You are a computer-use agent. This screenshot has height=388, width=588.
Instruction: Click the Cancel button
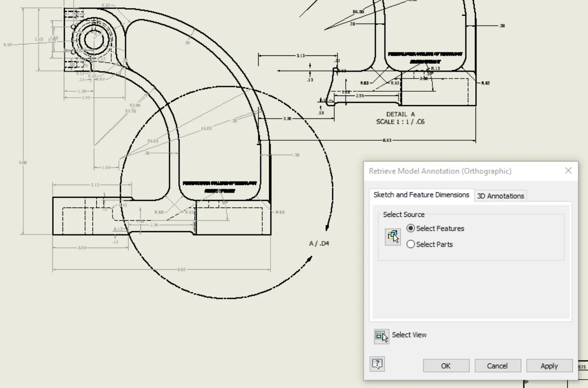(x=498, y=366)
